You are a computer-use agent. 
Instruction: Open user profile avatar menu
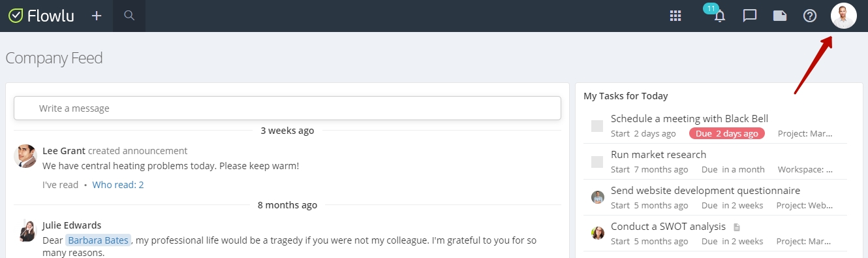coord(844,16)
